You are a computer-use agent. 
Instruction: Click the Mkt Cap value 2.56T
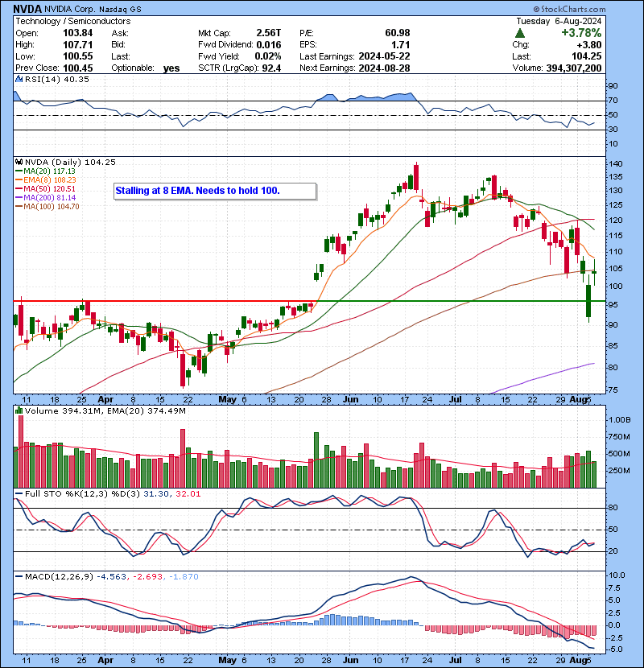coord(269,33)
